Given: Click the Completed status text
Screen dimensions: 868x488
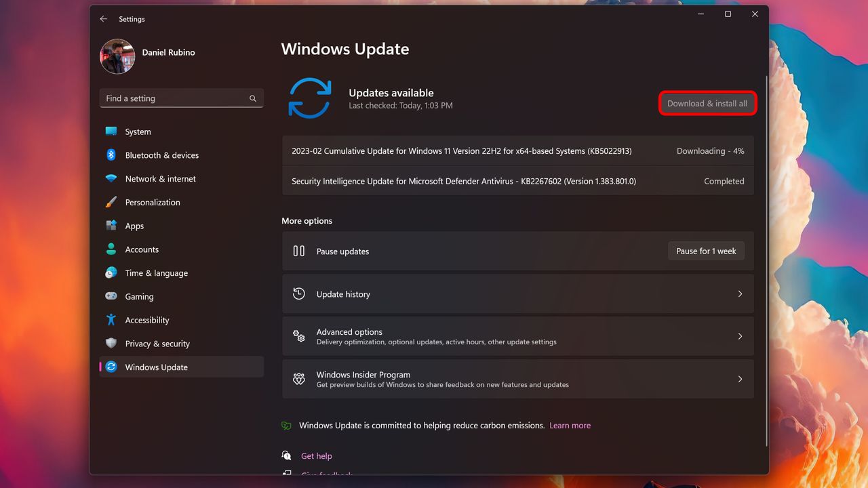Looking at the screenshot, I should click(724, 181).
